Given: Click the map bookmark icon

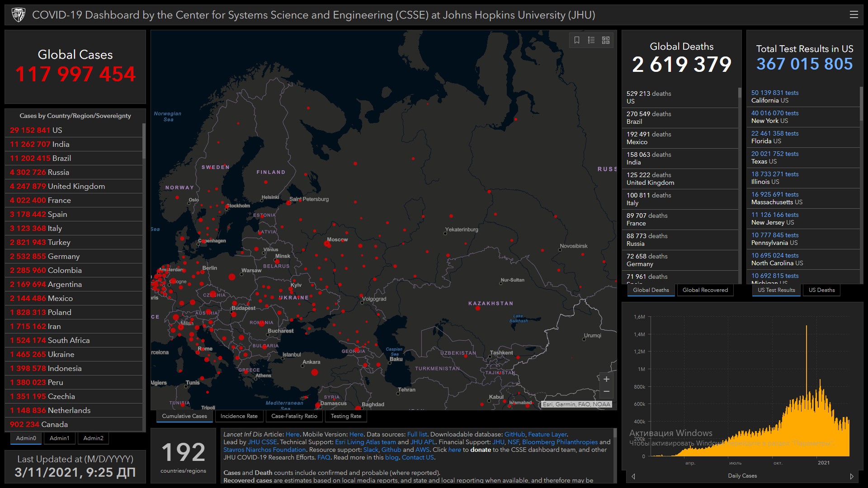Looking at the screenshot, I should [577, 40].
